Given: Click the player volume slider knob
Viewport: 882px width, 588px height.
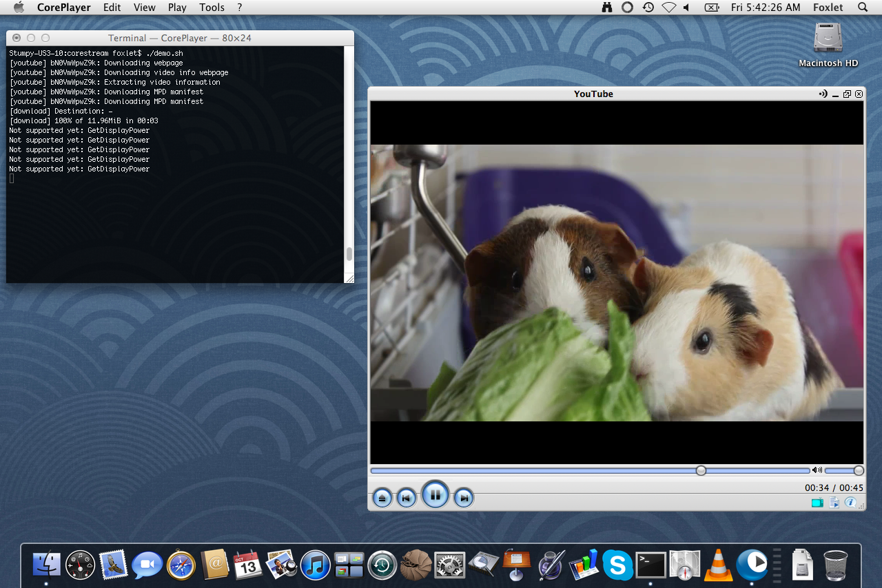Looking at the screenshot, I should coord(859,470).
